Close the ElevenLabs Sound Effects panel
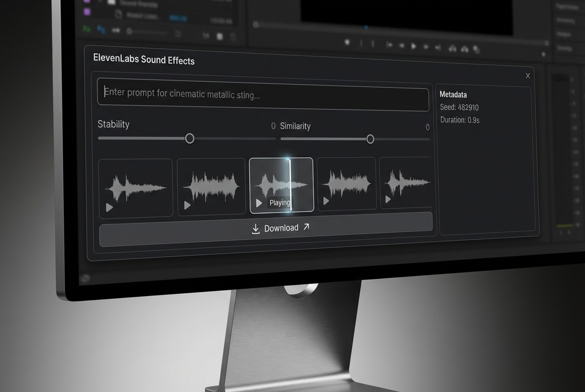This screenshot has width=585, height=392. (x=528, y=76)
